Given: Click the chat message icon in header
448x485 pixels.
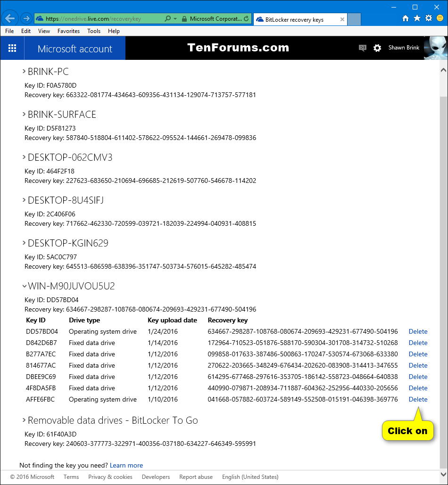Looking at the screenshot, I should pos(362,48).
